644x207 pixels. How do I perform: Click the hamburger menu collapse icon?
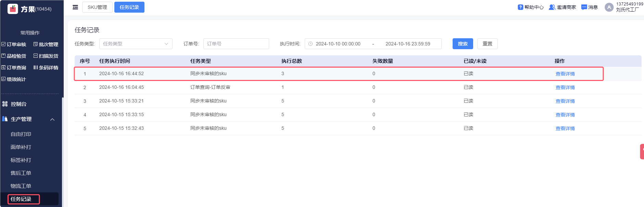75,7
